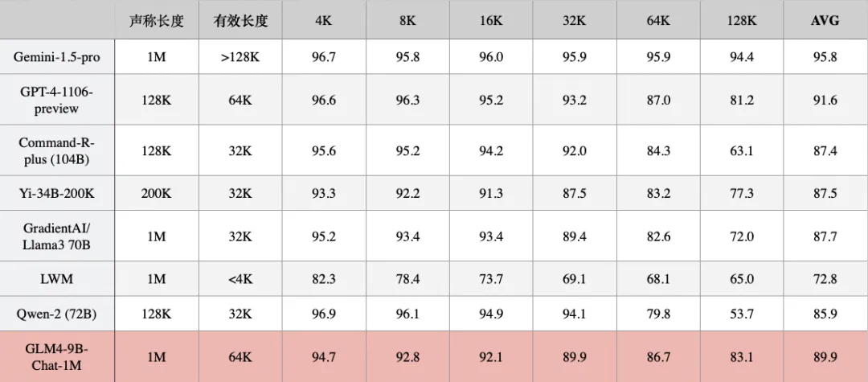Select Qwen-2's 128K score 53.7
868x382 pixels.
pos(741,314)
